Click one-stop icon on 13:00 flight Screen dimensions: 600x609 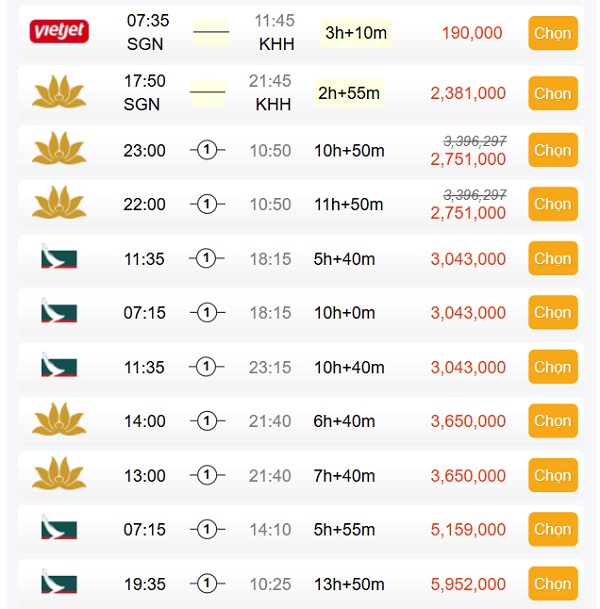207,475
